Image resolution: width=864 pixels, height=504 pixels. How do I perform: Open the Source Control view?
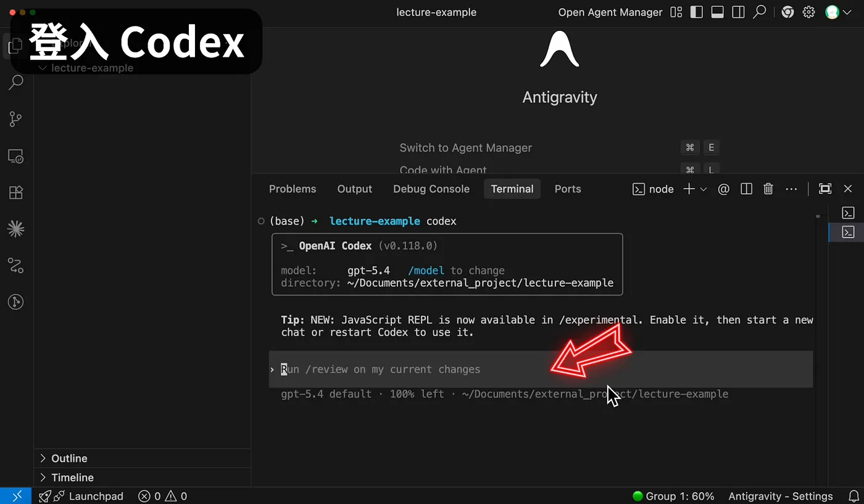coord(16,119)
